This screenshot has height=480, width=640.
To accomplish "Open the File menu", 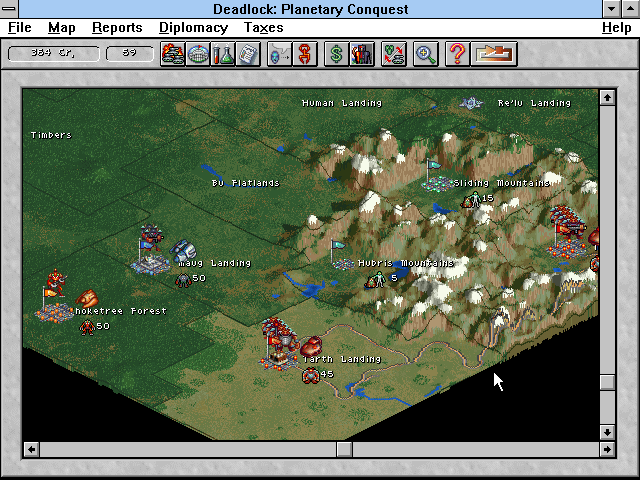I will point(20,27).
